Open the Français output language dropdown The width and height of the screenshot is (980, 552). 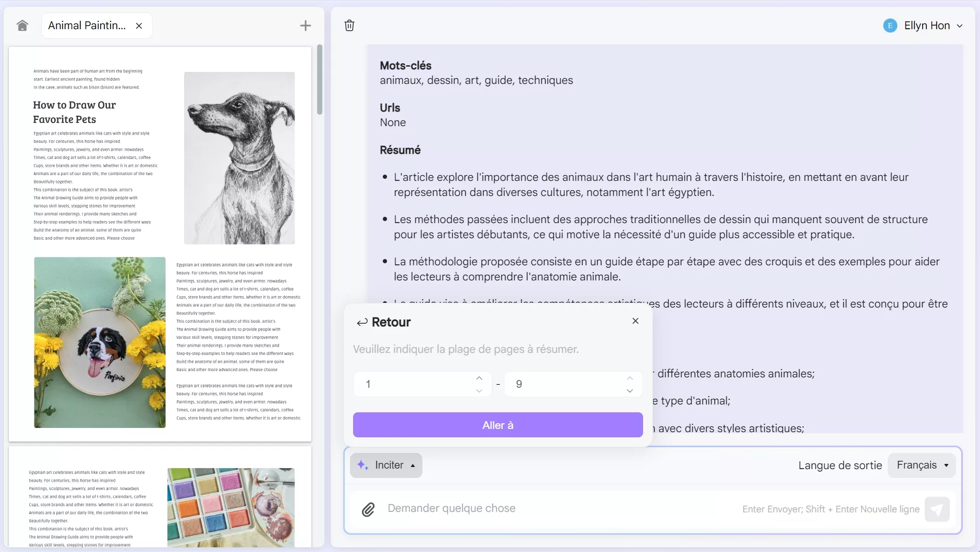point(921,465)
